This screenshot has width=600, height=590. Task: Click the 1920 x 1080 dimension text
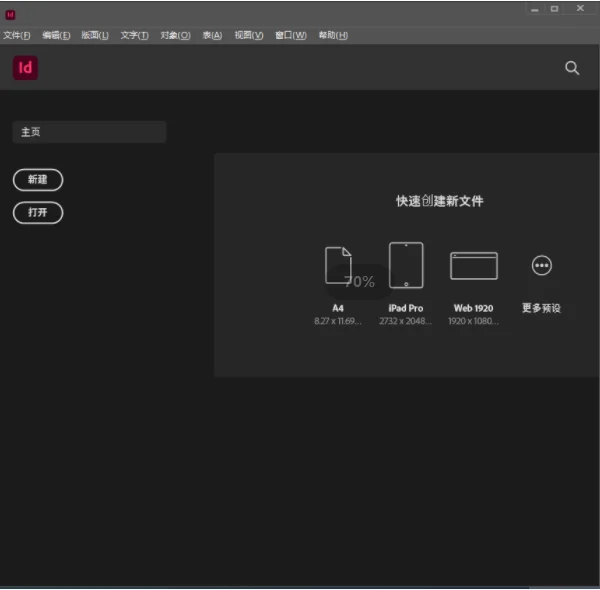(x=473, y=321)
